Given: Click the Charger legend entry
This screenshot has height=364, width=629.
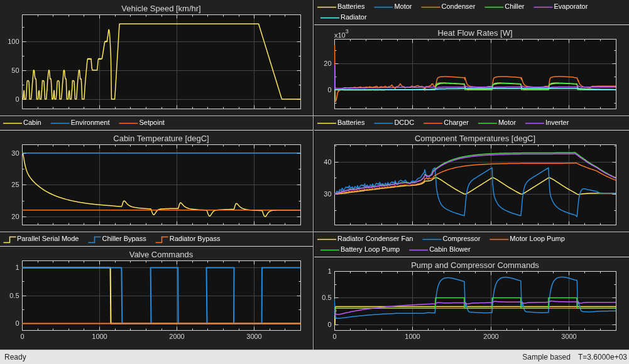Looking at the screenshot, I should [x=446, y=122].
